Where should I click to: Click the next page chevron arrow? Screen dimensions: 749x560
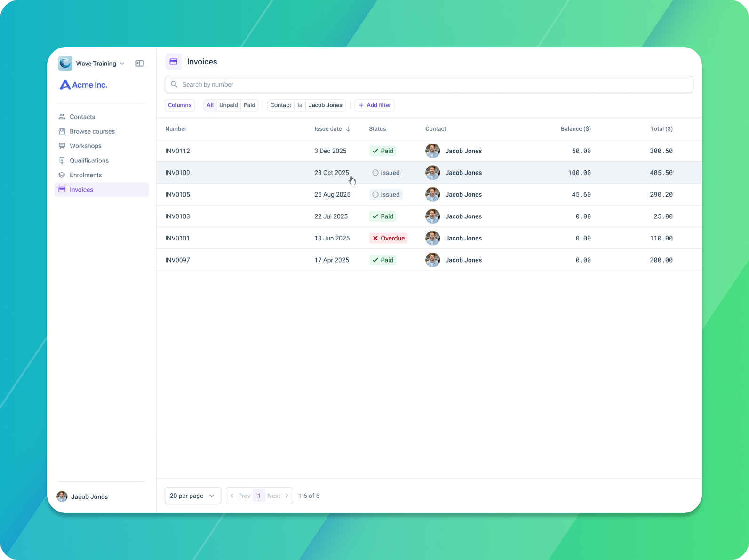(287, 496)
